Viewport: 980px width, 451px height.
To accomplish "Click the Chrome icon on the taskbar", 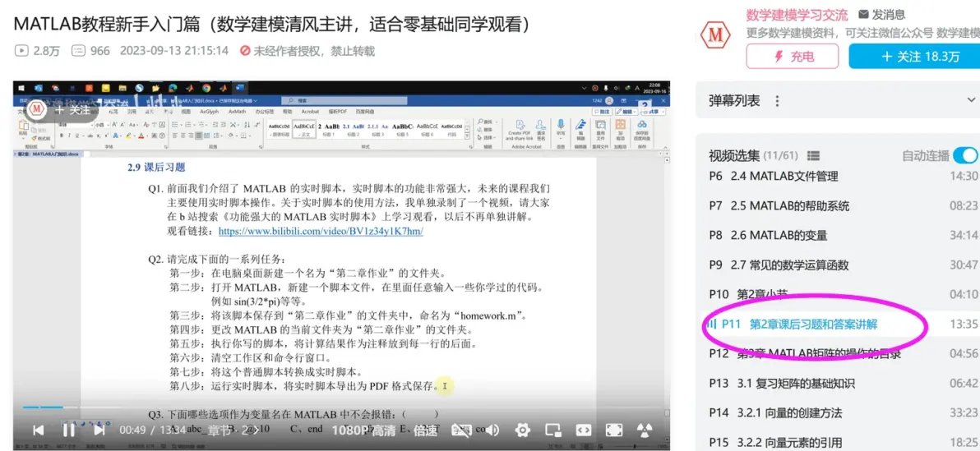I will (x=206, y=89).
